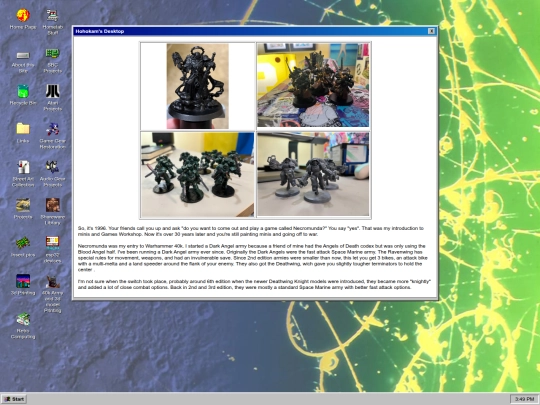View the grey unpainted terminators photo
Viewport: 540px width, 405px height.
[313, 174]
